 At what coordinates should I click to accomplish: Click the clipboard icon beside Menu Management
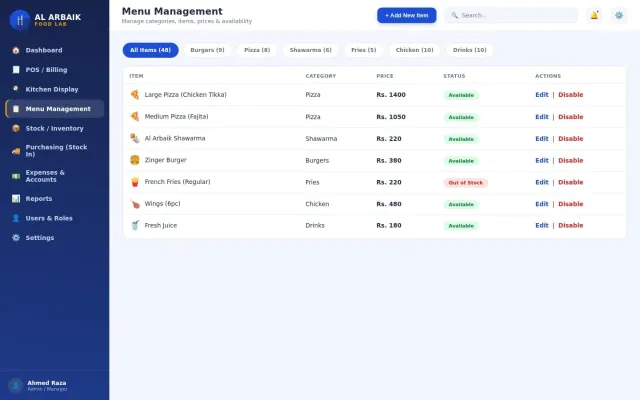point(16,109)
